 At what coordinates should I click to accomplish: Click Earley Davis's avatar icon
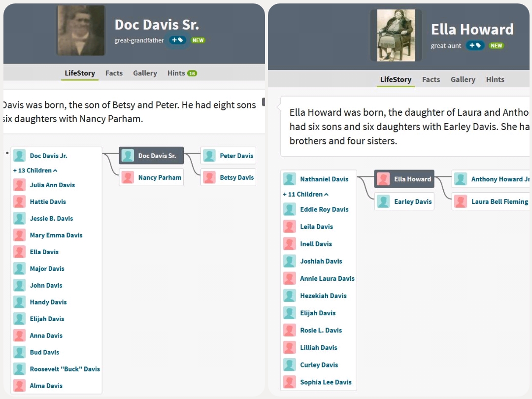[x=383, y=201]
